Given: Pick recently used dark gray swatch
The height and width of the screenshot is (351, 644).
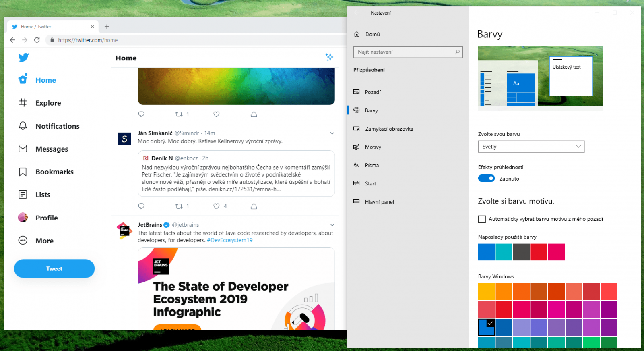Looking at the screenshot, I should (x=521, y=252).
